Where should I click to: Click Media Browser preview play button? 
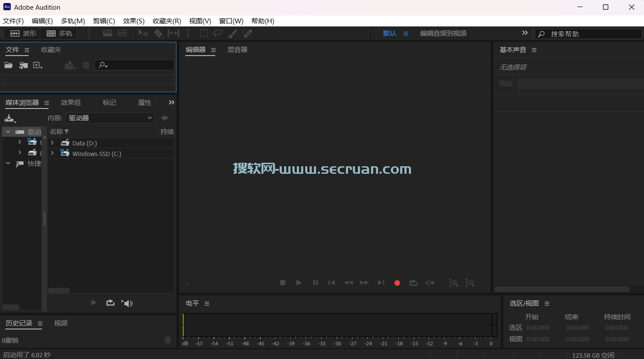coord(94,303)
